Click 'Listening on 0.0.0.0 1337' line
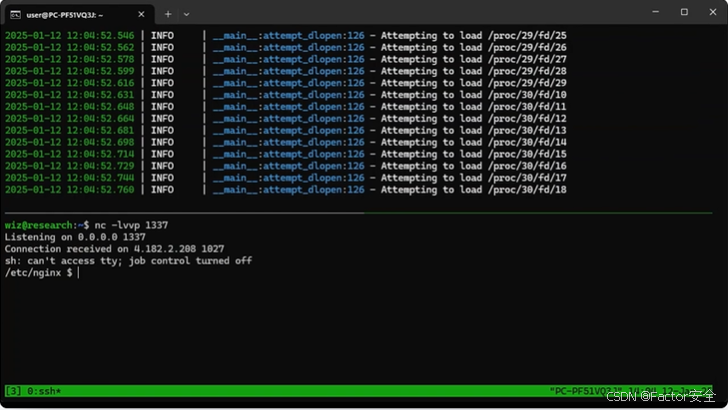The image size is (728, 410). click(x=75, y=237)
